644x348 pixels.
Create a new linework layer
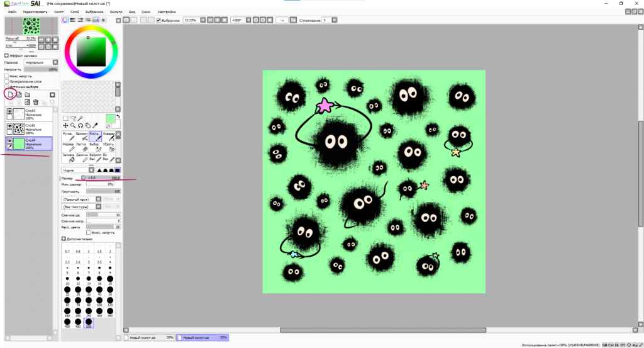[19, 94]
